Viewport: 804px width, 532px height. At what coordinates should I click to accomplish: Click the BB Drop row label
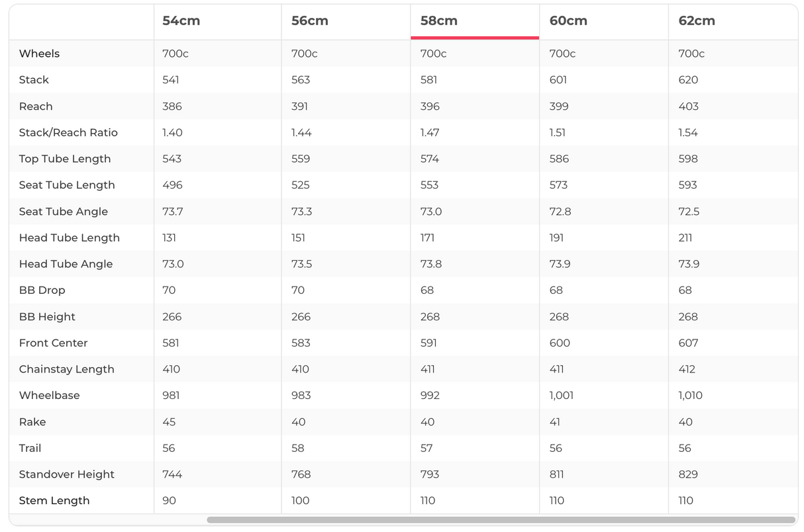[x=42, y=290]
